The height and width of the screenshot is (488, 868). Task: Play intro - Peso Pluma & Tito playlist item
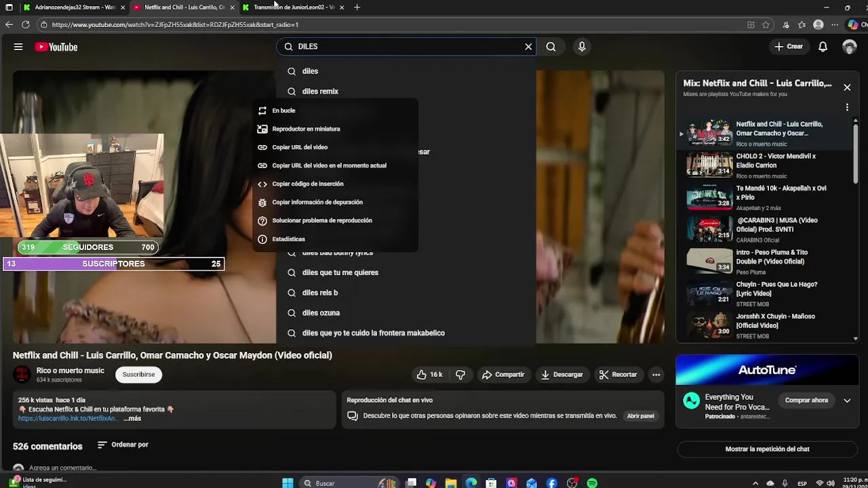tap(764, 262)
